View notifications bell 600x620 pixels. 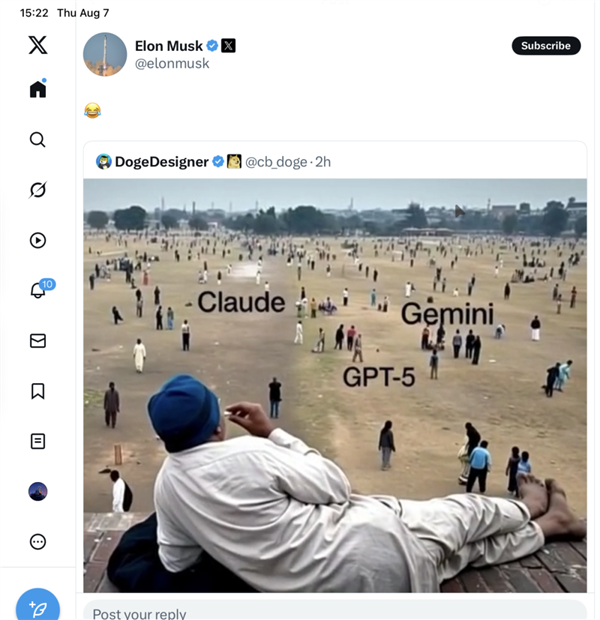click(38, 291)
